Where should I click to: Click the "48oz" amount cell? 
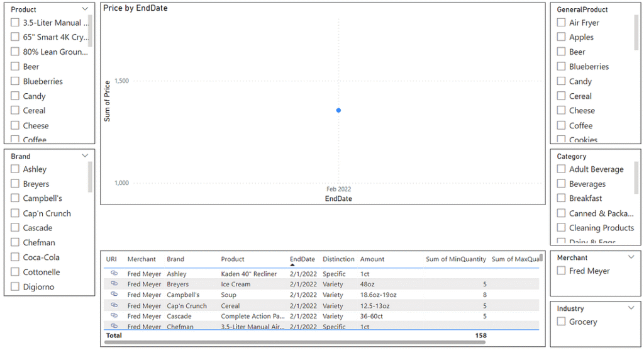tap(367, 284)
